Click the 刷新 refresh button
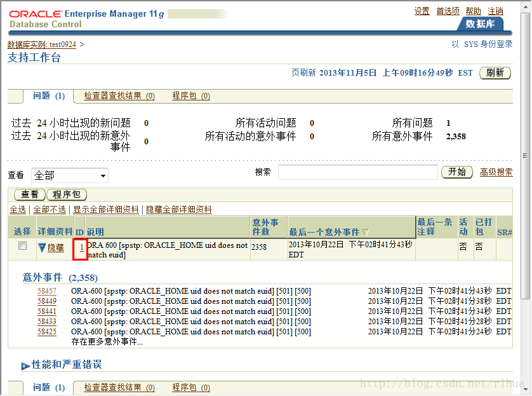 [495, 73]
